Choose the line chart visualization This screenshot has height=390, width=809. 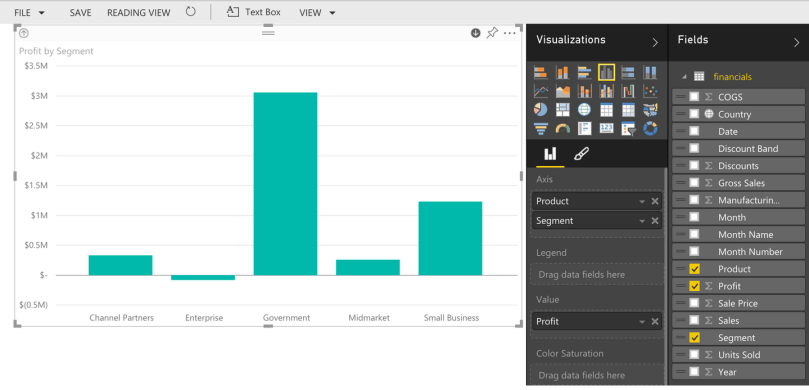click(540, 91)
